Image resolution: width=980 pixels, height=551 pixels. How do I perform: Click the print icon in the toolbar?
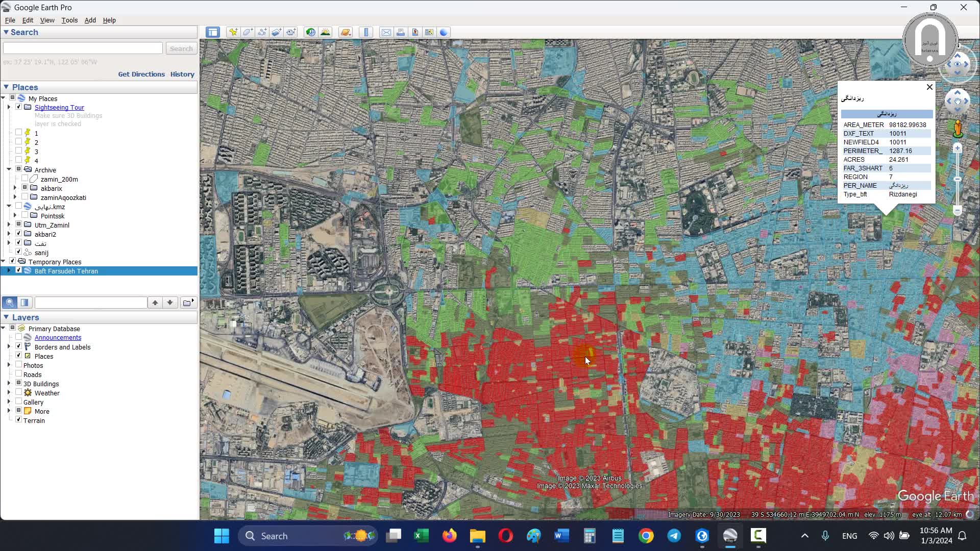point(401,32)
